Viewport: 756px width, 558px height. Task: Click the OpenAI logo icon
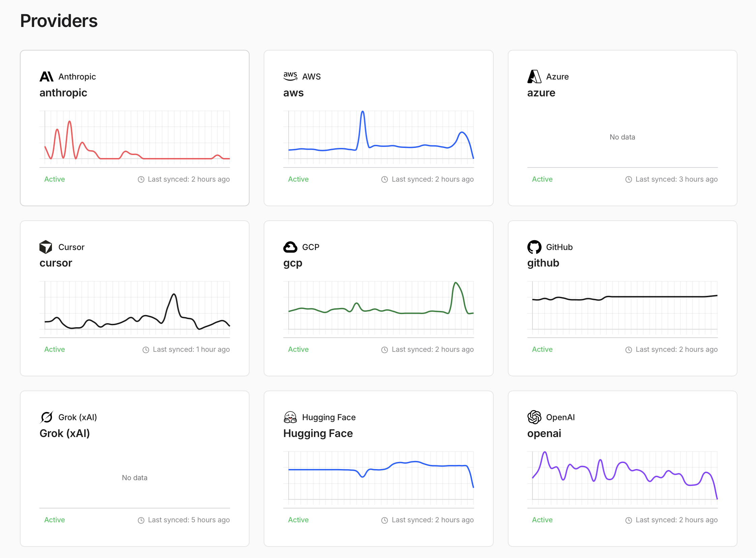coord(534,417)
